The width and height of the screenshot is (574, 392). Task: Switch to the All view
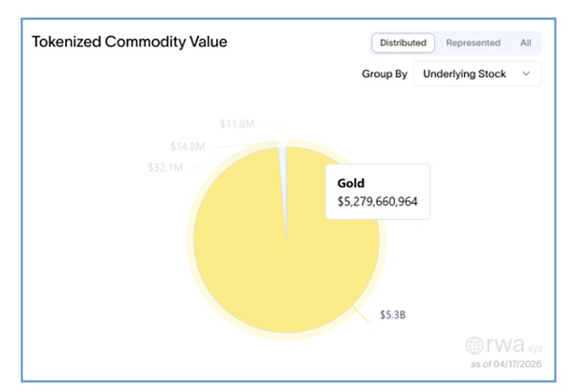(525, 43)
